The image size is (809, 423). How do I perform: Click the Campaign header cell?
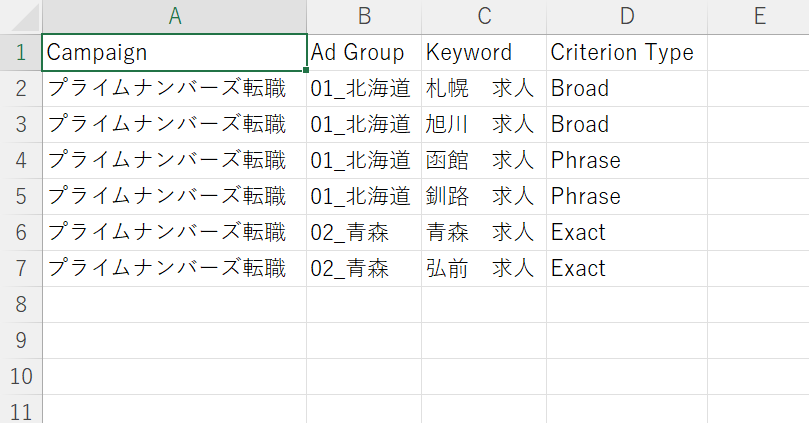click(x=174, y=53)
